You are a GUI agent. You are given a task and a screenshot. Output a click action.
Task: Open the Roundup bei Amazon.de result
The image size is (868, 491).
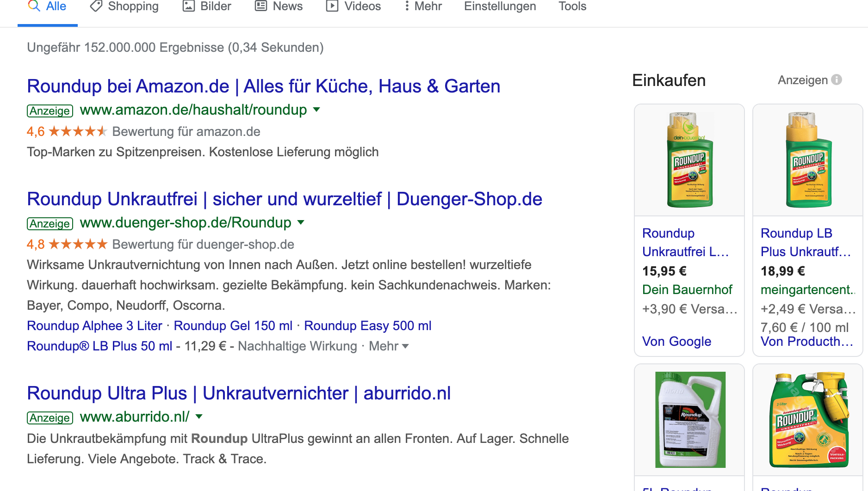pos(264,86)
